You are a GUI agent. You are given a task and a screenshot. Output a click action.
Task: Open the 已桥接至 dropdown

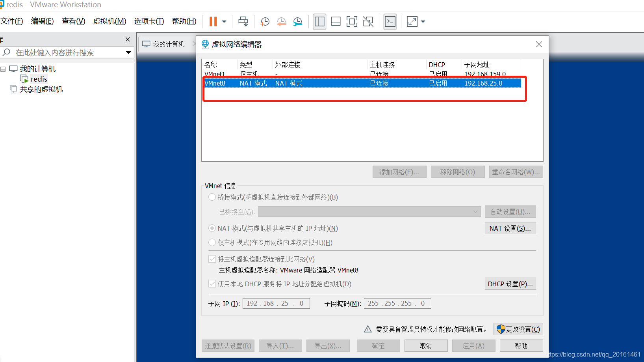[x=369, y=212]
